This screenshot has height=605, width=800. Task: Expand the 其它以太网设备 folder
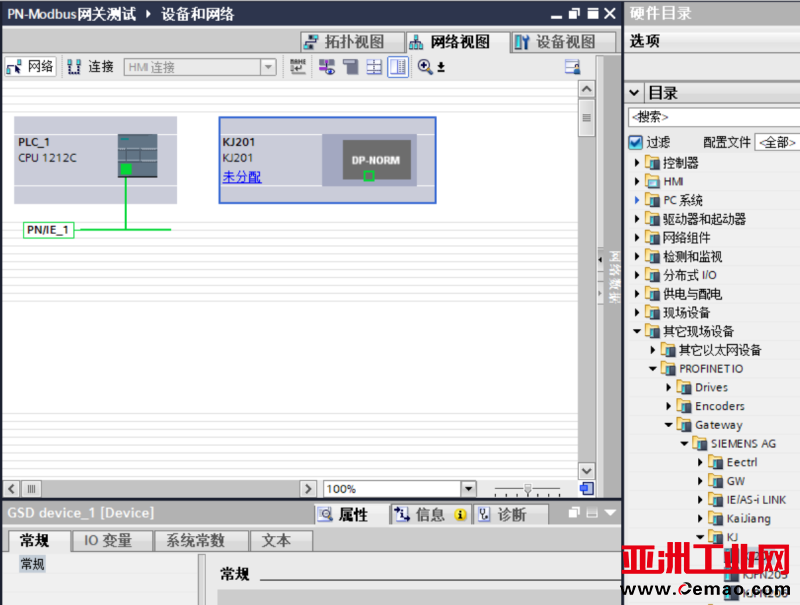pos(653,350)
